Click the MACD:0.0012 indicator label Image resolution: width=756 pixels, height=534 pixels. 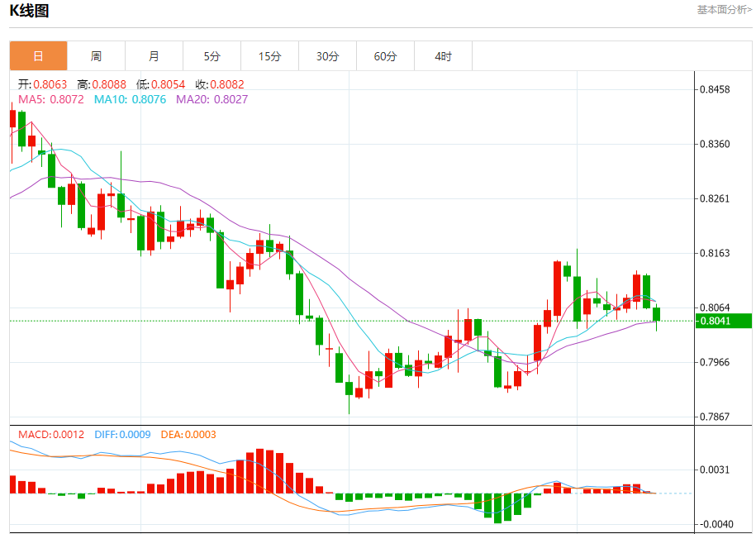(51, 435)
